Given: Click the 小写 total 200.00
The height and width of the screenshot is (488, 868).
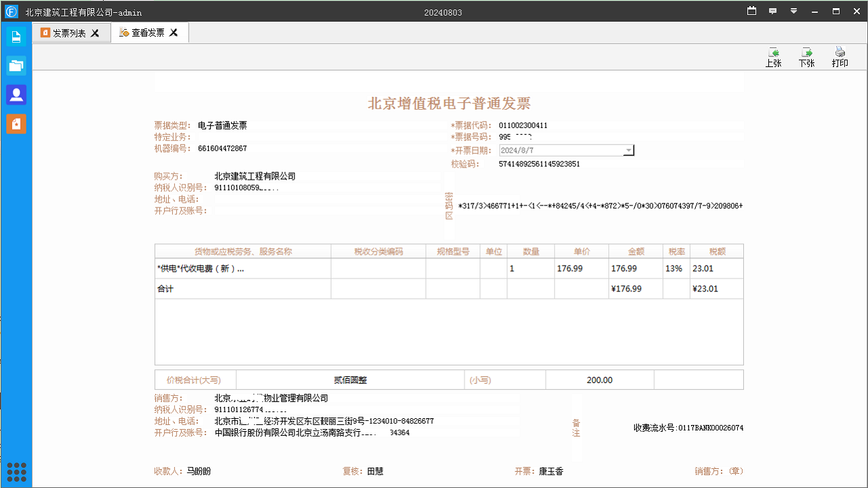Looking at the screenshot, I should 599,380.
